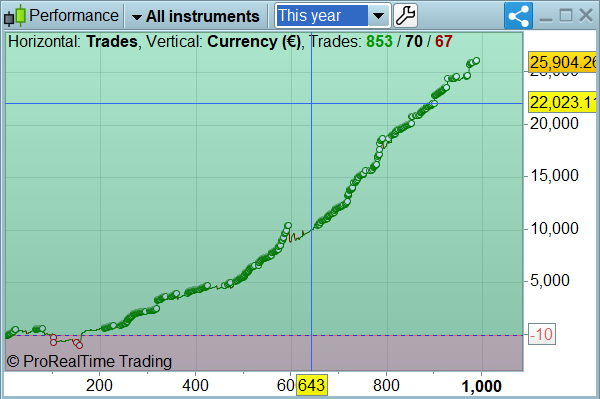The height and width of the screenshot is (399, 600).
Task: Click the 22,023.11 crosshair value label
Action: click(562, 102)
